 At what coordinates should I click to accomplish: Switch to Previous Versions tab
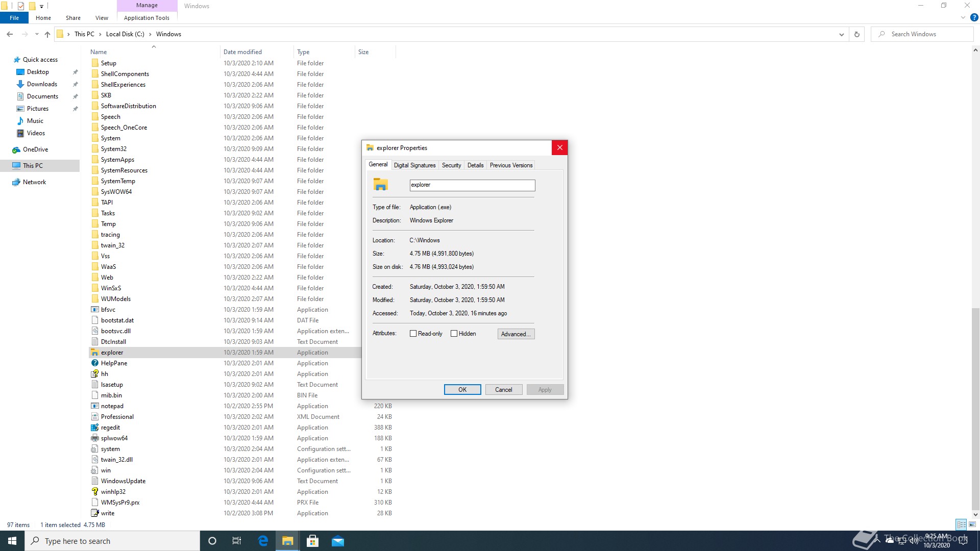click(x=511, y=165)
